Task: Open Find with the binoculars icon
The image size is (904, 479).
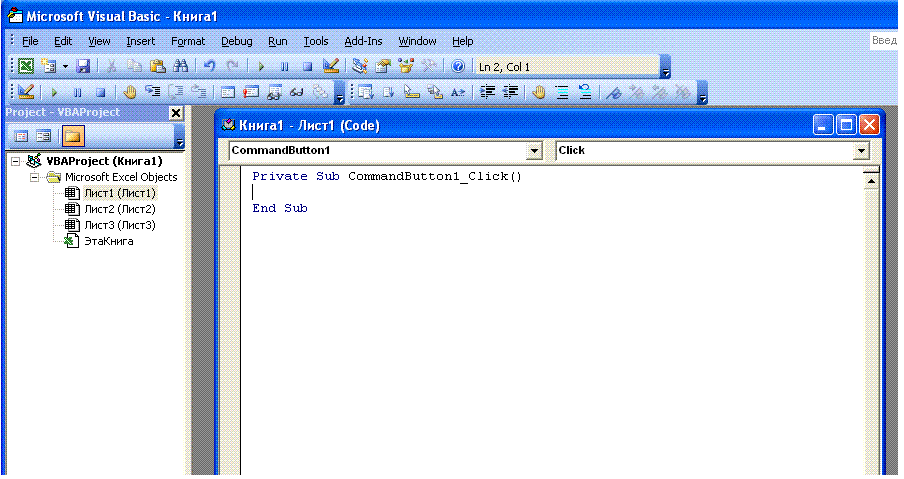Action: click(180, 66)
